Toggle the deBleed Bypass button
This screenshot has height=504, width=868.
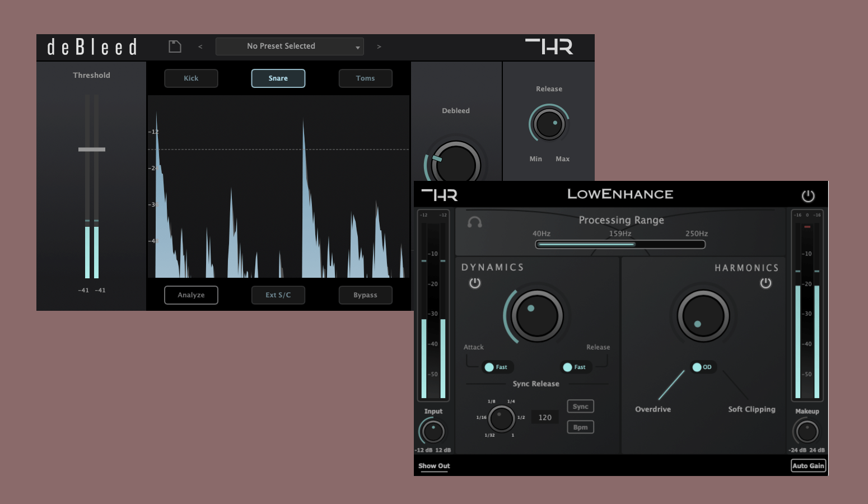[x=366, y=295]
